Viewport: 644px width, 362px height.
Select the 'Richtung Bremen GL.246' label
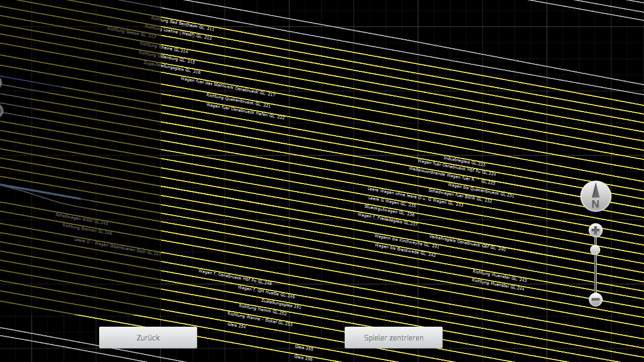click(x=88, y=229)
